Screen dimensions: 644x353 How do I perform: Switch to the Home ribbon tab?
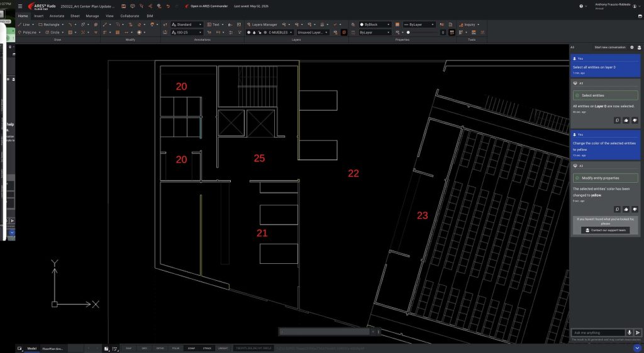click(23, 16)
